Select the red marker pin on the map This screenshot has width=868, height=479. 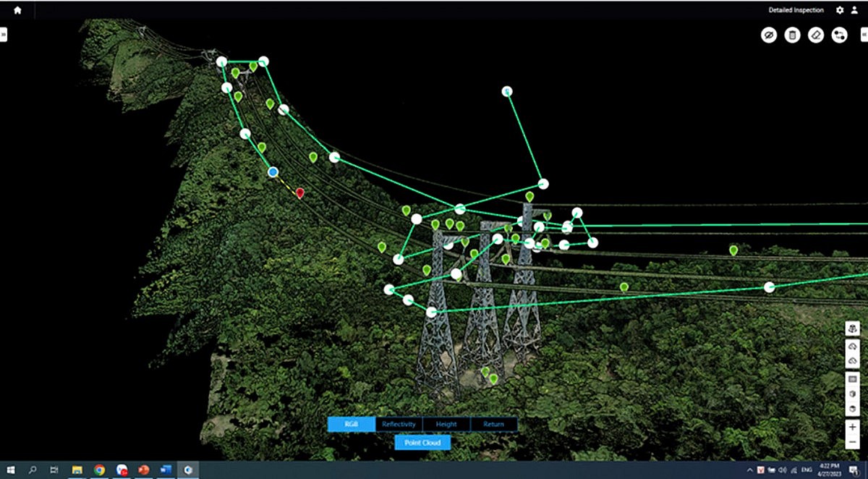coord(299,193)
